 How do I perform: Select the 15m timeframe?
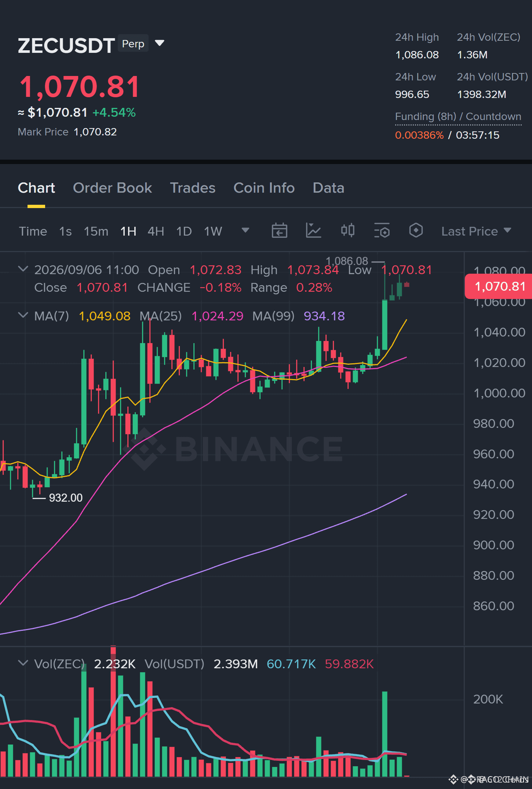pyautogui.click(x=96, y=231)
